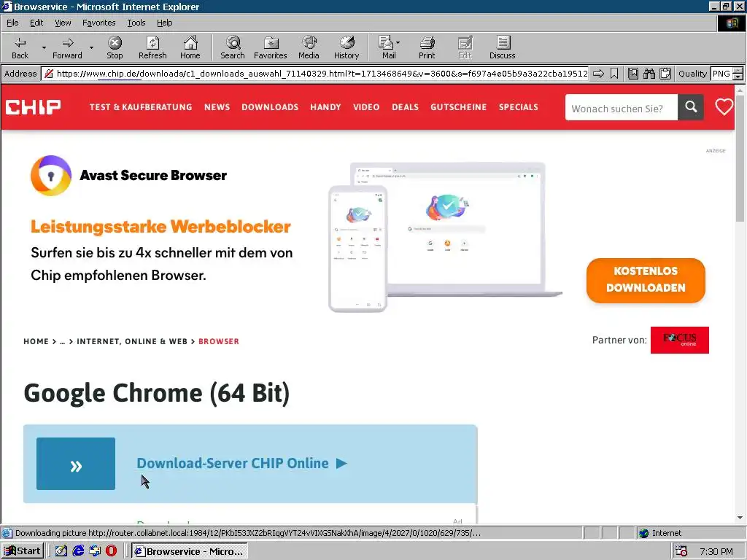
Task: Click the blue double-arrow download button
Action: (76, 464)
